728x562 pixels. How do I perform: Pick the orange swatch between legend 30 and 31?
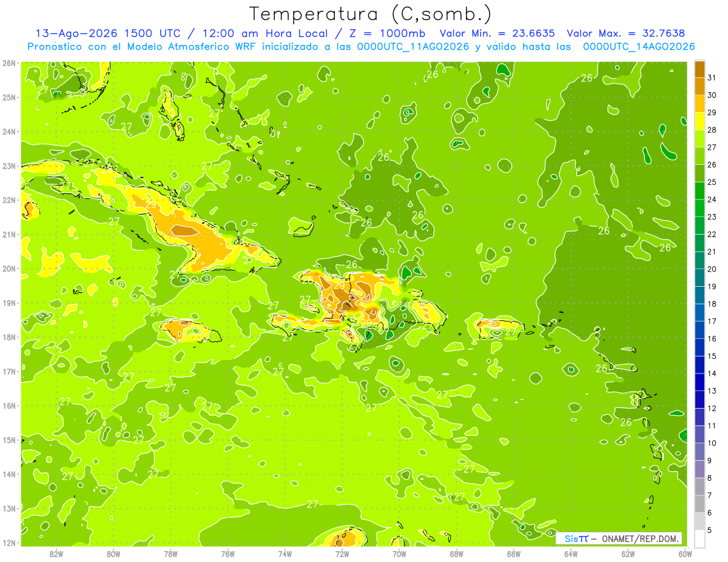point(699,86)
